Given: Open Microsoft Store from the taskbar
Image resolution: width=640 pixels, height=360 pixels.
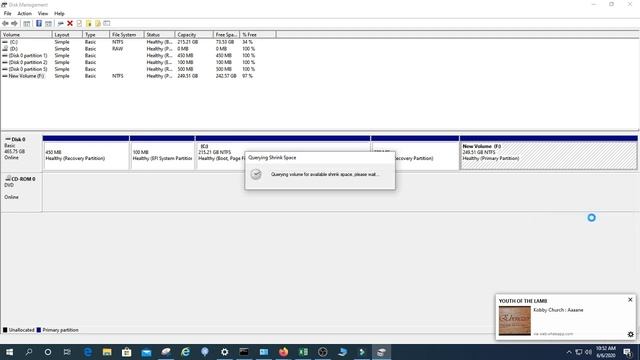Looking at the screenshot, I should (x=127, y=352).
